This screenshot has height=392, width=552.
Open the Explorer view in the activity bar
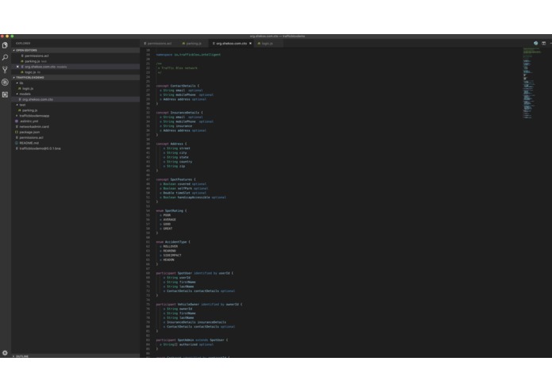coord(5,45)
